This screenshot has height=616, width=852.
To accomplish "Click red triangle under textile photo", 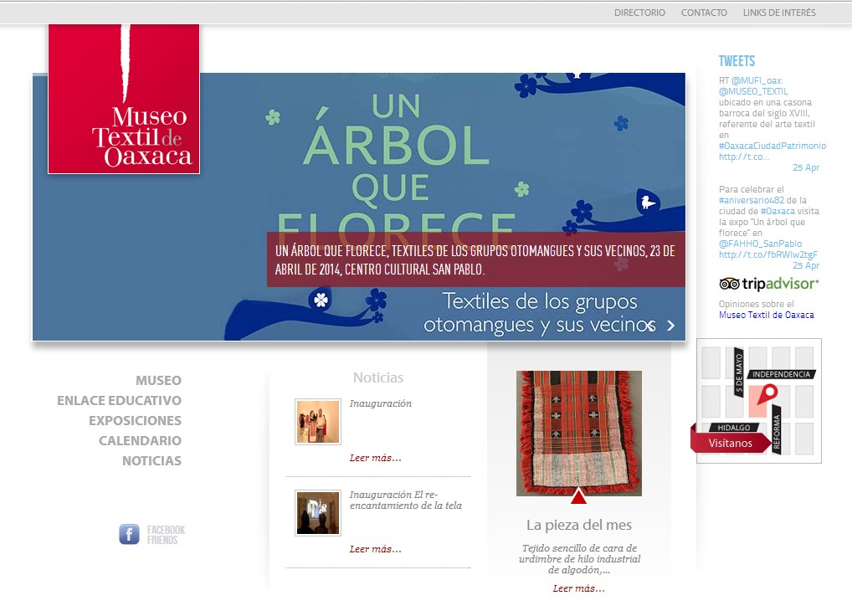I will pyautogui.click(x=578, y=495).
